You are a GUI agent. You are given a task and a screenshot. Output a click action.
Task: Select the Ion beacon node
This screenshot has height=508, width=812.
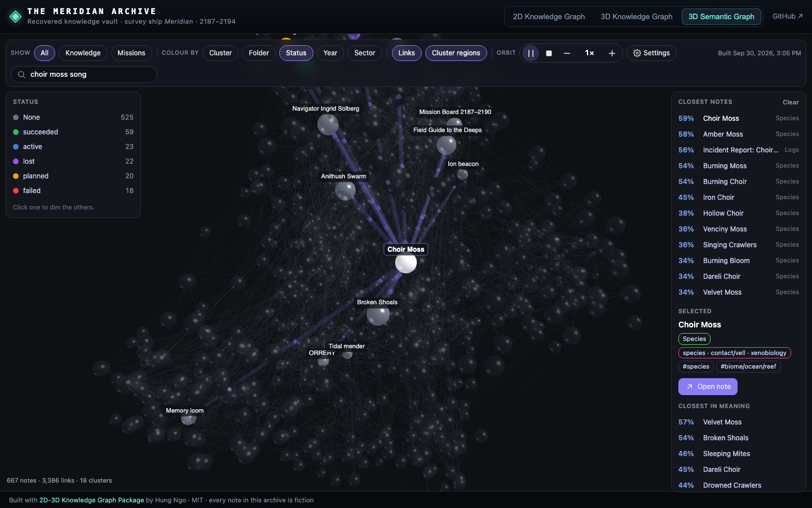(462, 174)
